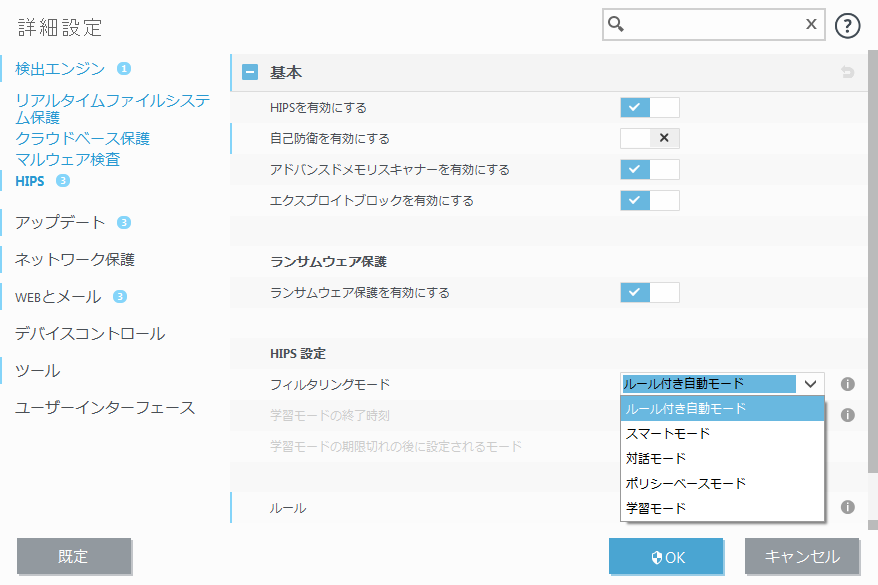The height and width of the screenshot is (585, 878).
Task: Choose 学習モード option in the list
Action: click(656, 508)
